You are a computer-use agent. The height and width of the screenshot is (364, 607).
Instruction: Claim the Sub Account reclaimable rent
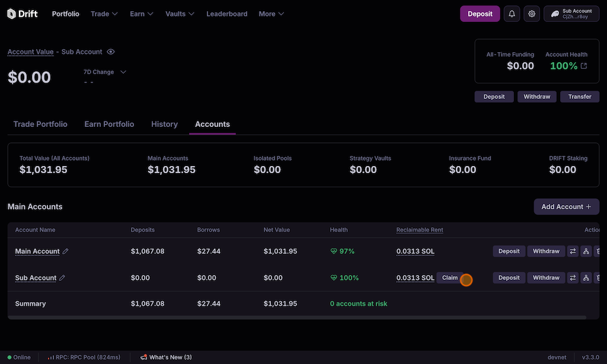pyautogui.click(x=450, y=278)
